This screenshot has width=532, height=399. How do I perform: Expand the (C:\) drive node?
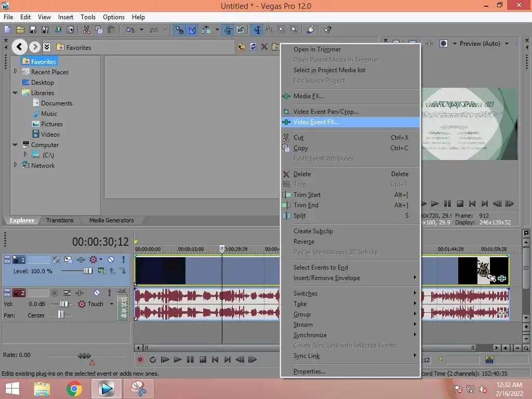pos(25,154)
